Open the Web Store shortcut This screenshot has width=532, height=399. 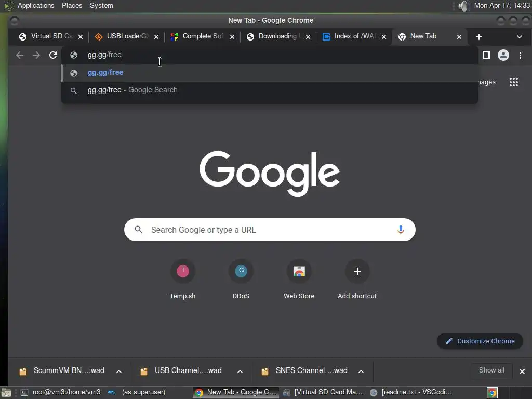click(x=299, y=279)
